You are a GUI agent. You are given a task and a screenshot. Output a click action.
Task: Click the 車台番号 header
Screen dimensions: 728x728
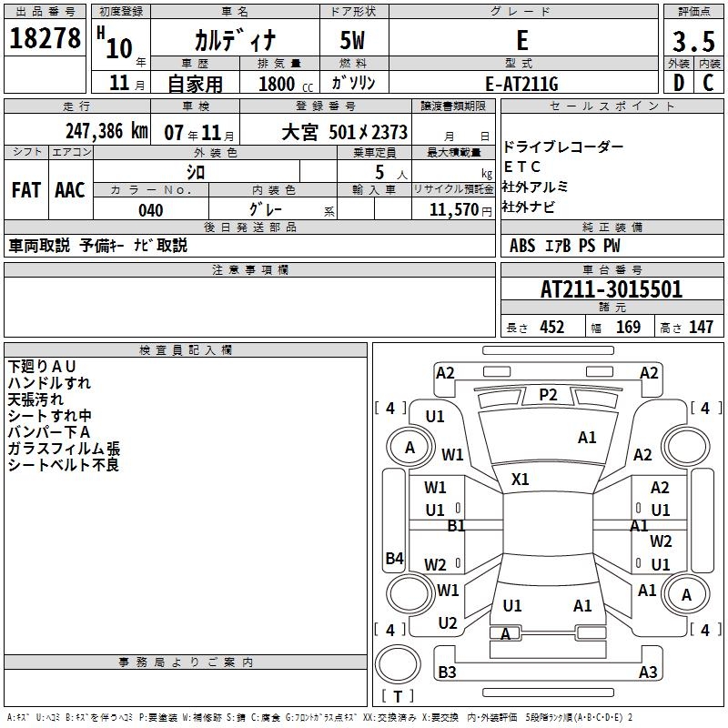click(612, 269)
